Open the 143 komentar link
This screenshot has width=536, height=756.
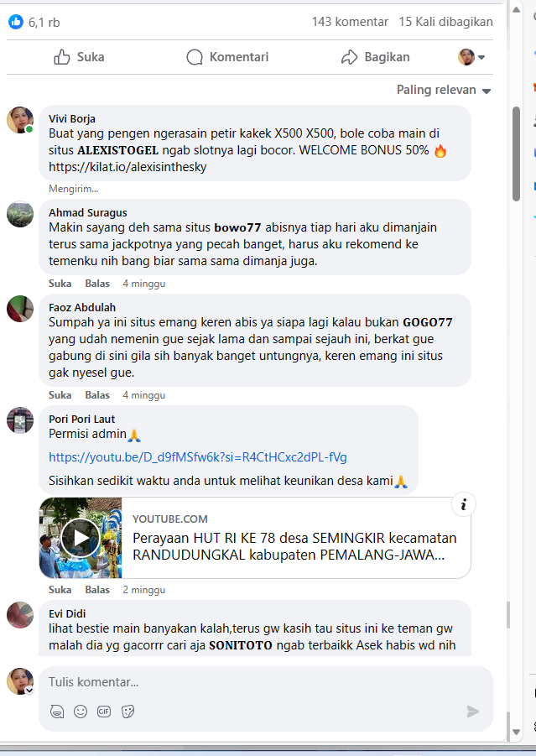(350, 22)
